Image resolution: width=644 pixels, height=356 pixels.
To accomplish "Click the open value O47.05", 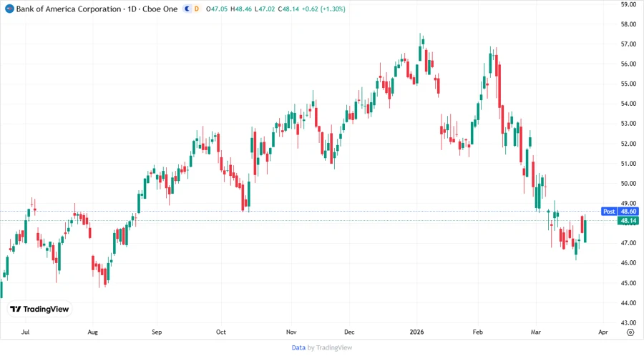I will (x=216, y=9).
